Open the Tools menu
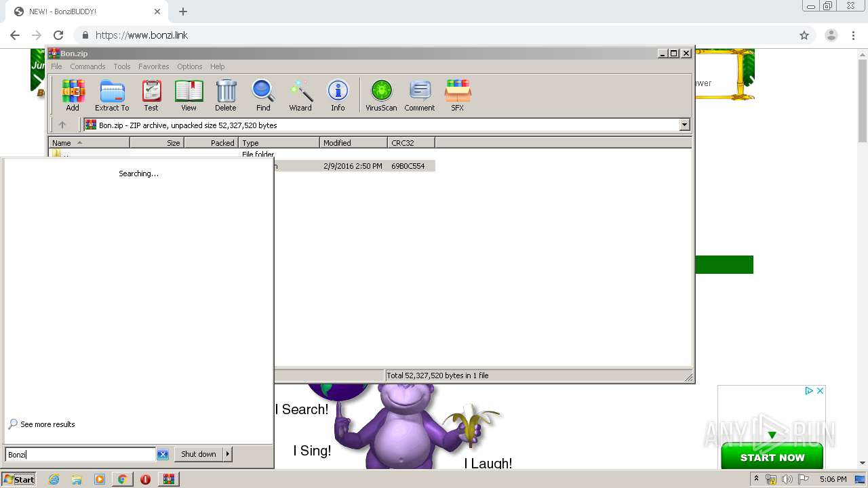 pos(122,66)
